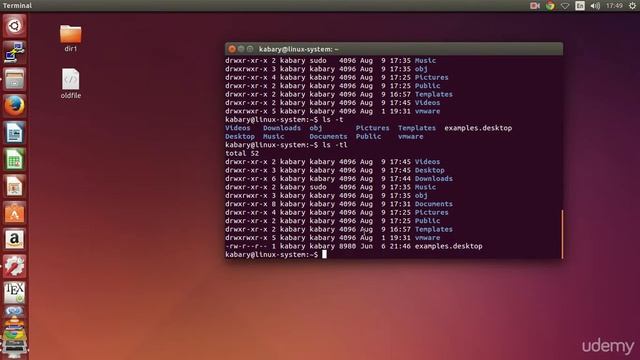
Task: Open LibreOffice Writer from the dock
Action: (14, 133)
